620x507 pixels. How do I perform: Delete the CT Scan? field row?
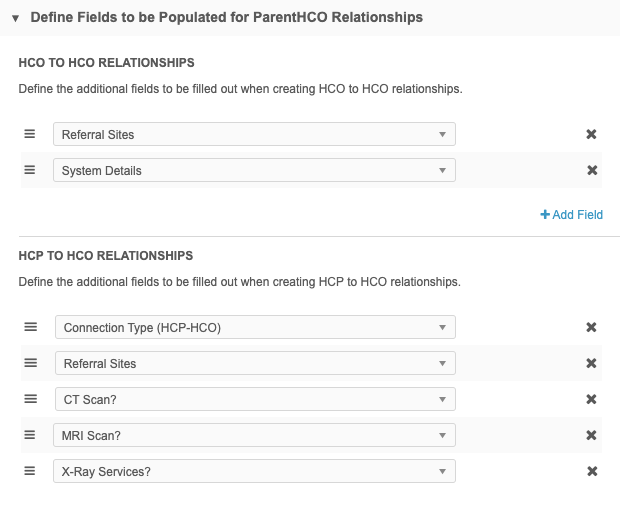click(591, 399)
